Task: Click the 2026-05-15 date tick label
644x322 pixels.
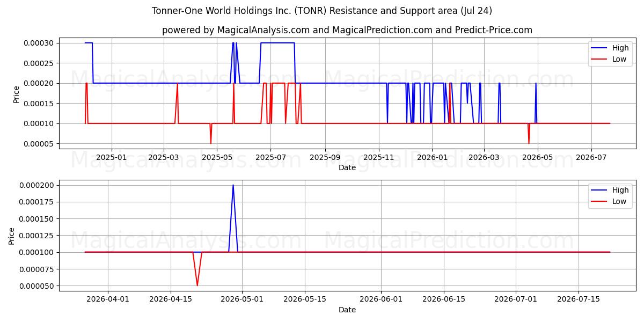Action: pyautogui.click(x=305, y=300)
